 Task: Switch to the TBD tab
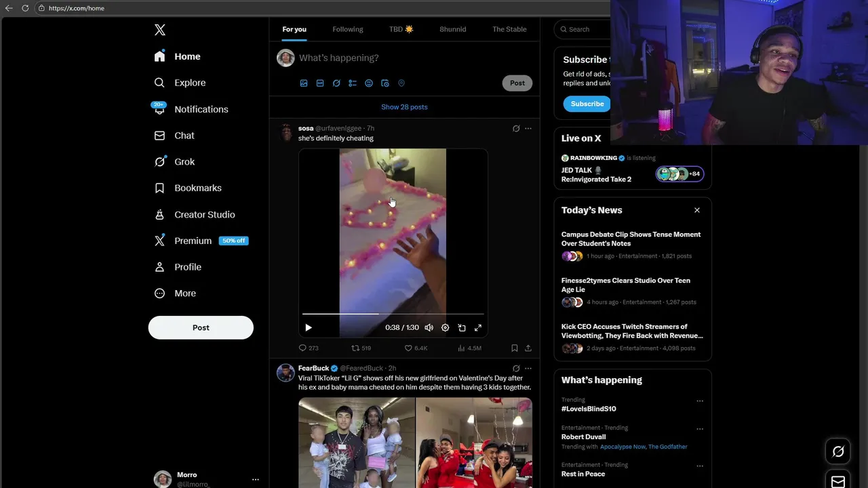[x=401, y=29]
